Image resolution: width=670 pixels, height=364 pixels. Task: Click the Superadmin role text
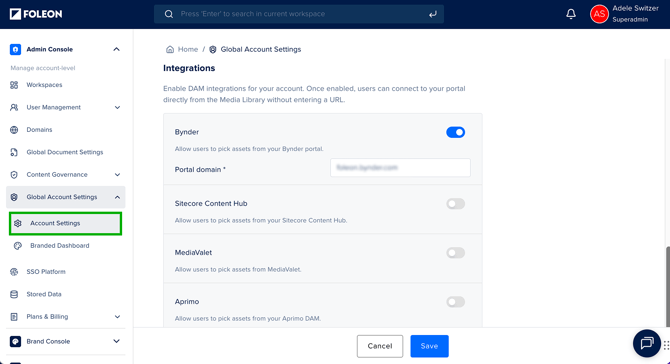(630, 20)
